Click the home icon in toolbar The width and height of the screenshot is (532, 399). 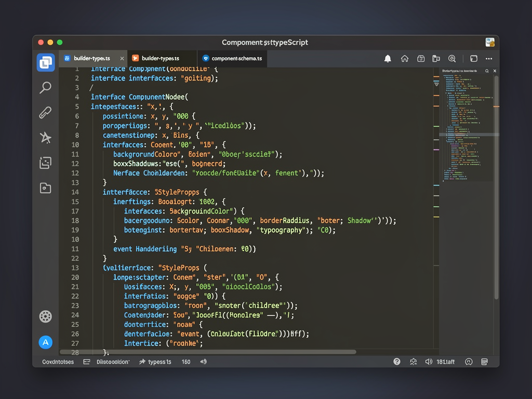point(404,59)
